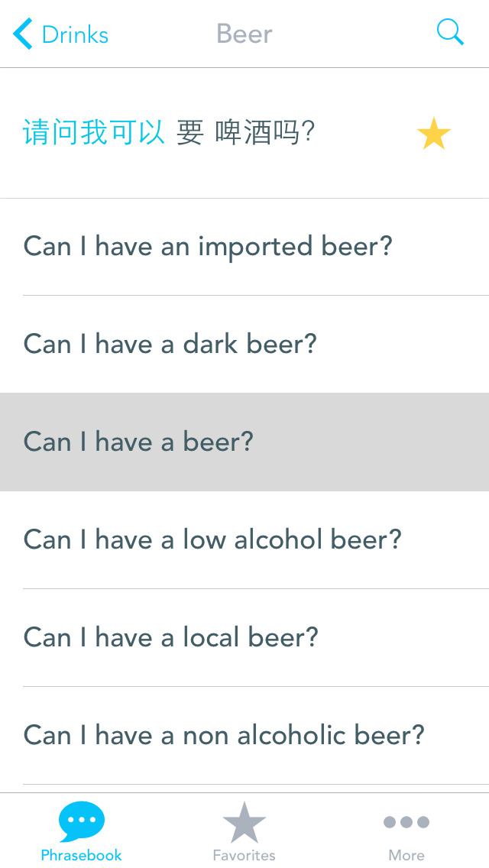Tap the gray Favorites star icon
This screenshot has height=868, width=489.
pyautogui.click(x=244, y=822)
